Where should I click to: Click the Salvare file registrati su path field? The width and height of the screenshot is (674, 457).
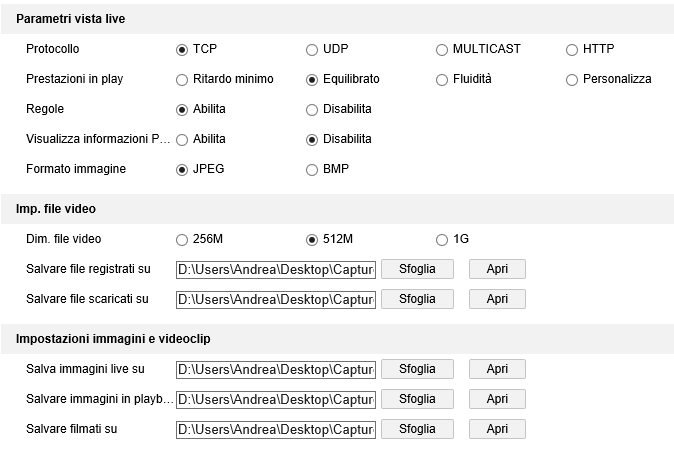tap(275, 269)
